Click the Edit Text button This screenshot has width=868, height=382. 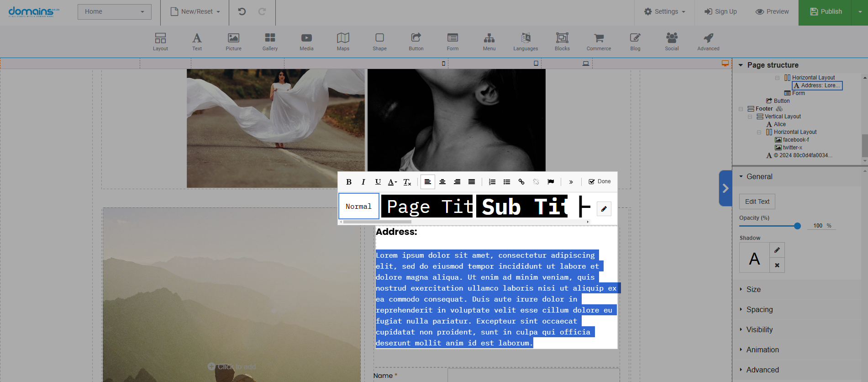(757, 202)
